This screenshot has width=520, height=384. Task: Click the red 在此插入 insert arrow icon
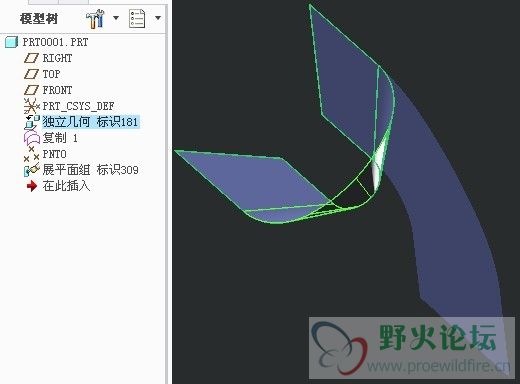click(32, 186)
